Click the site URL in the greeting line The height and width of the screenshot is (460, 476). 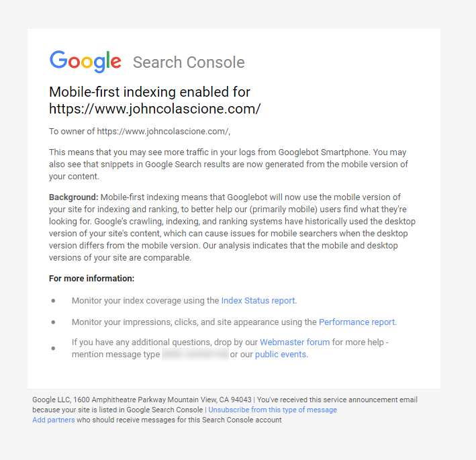tap(162, 132)
